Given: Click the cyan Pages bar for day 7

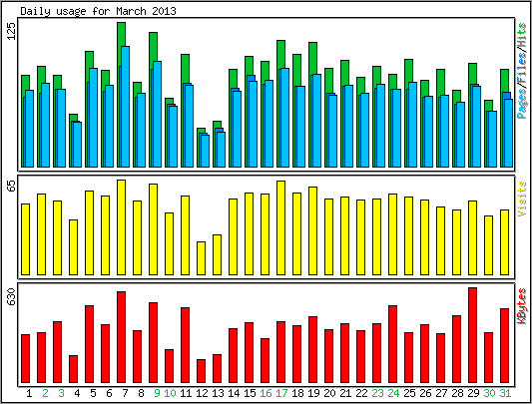Looking at the screenshot, I should [125, 107].
